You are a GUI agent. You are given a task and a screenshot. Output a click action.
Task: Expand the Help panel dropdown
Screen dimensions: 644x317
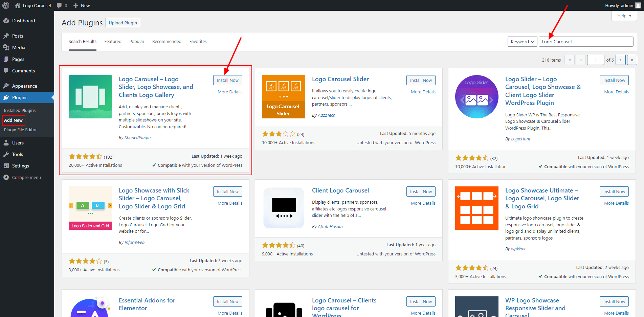tap(624, 16)
